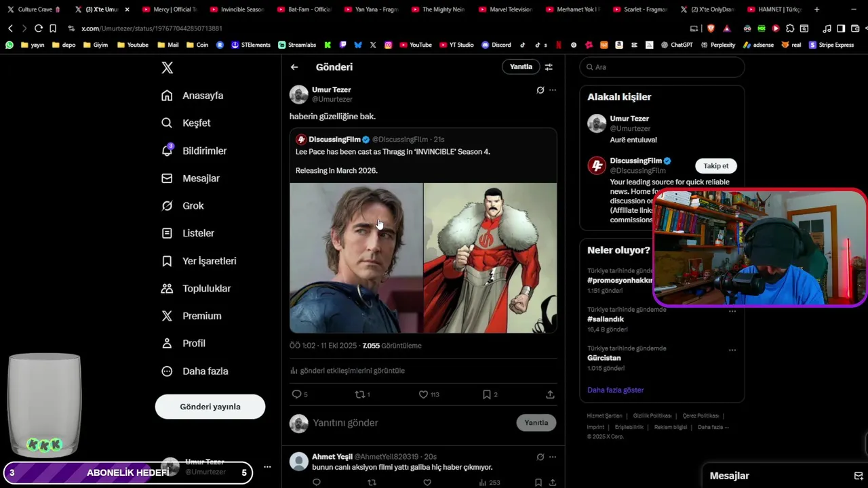Click the browser back arrow
This screenshot has width=868, height=488.
click(x=10, y=28)
